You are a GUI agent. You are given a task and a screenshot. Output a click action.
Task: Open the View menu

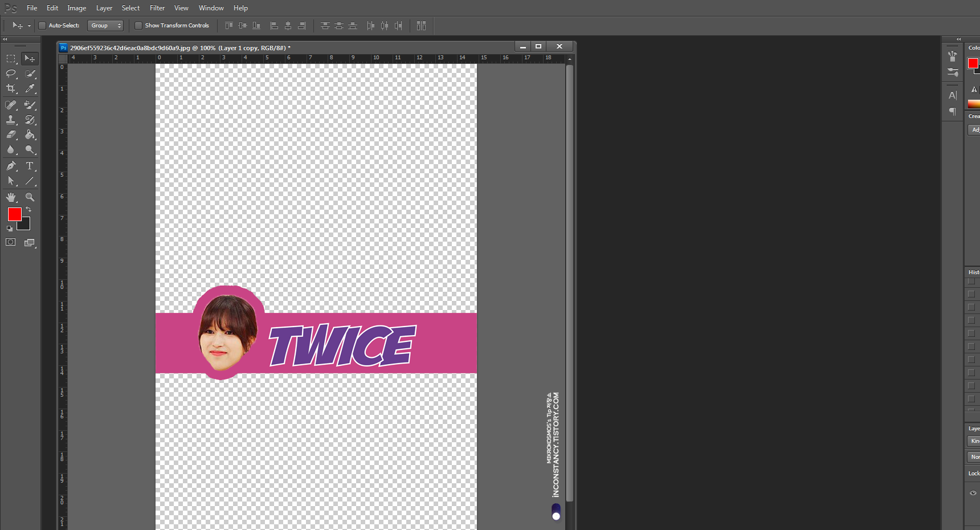click(x=181, y=8)
